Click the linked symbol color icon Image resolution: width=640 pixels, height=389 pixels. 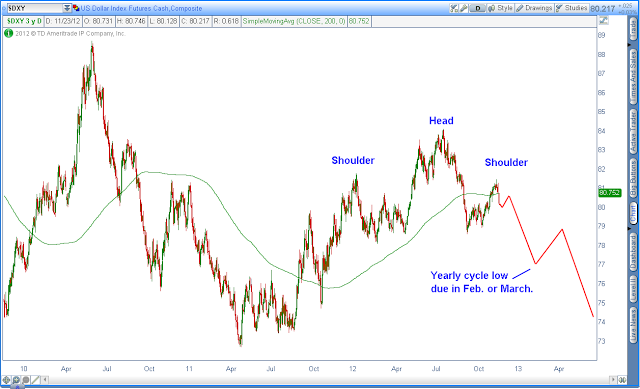click(76, 8)
